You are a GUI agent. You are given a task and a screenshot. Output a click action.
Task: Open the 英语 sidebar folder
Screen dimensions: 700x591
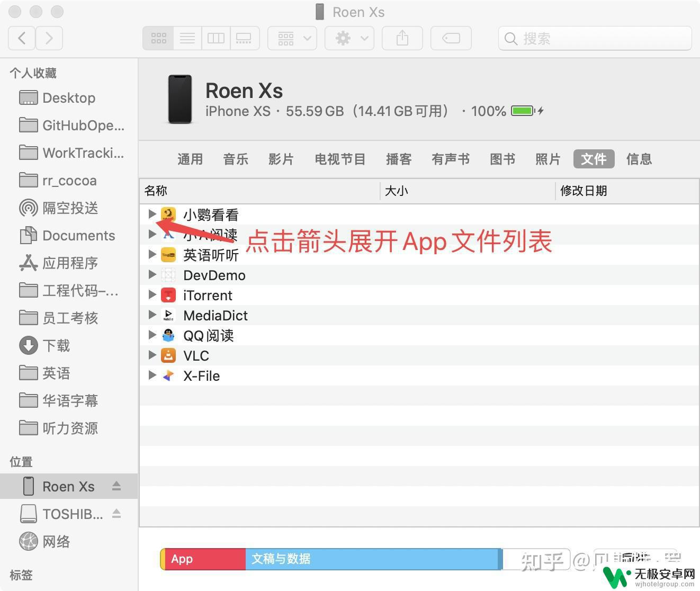click(x=69, y=373)
